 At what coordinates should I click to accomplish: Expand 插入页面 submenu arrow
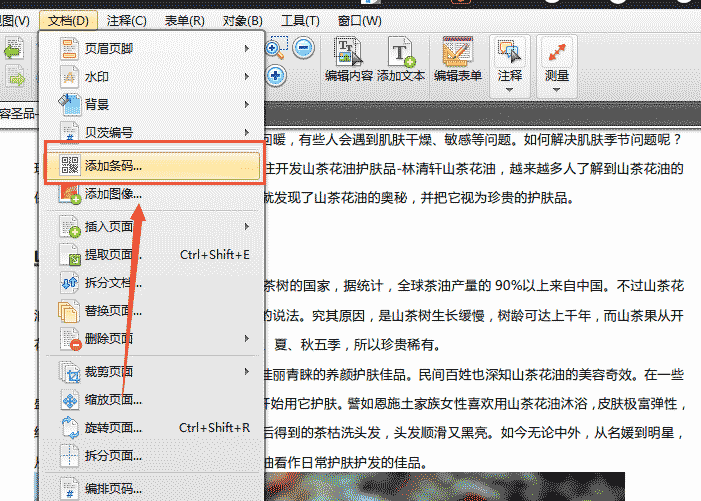247,227
